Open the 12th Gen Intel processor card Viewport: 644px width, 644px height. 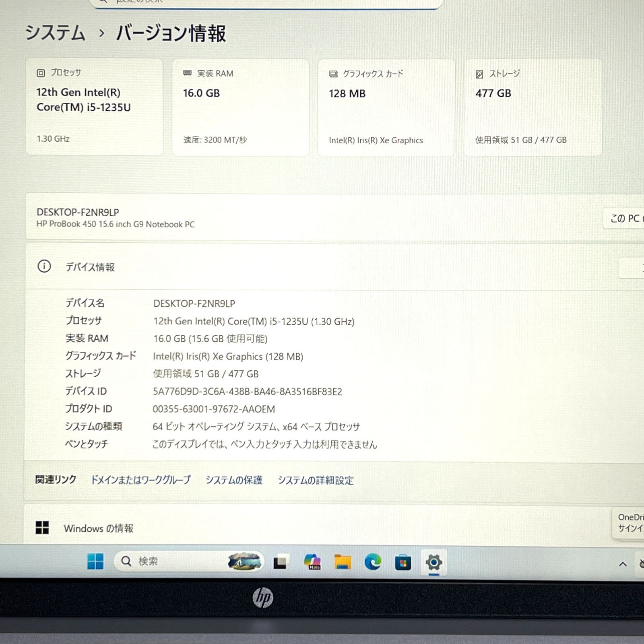pyautogui.click(x=94, y=107)
